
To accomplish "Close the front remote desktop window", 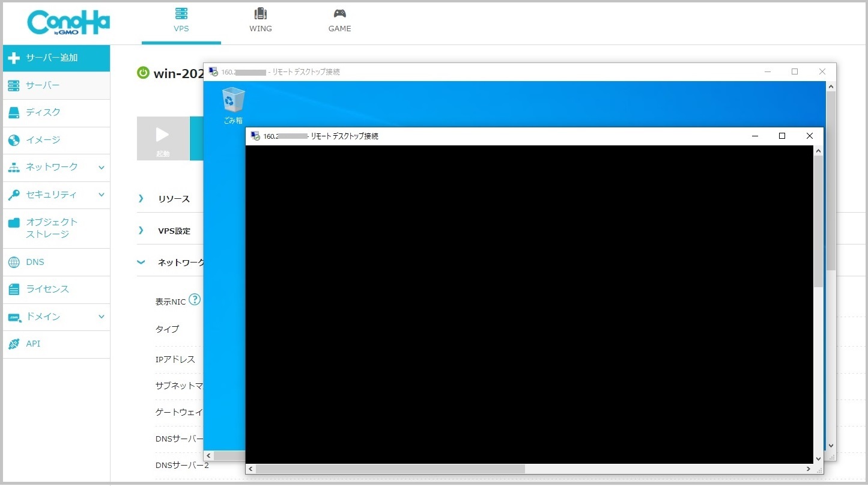I will click(x=809, y=136).
